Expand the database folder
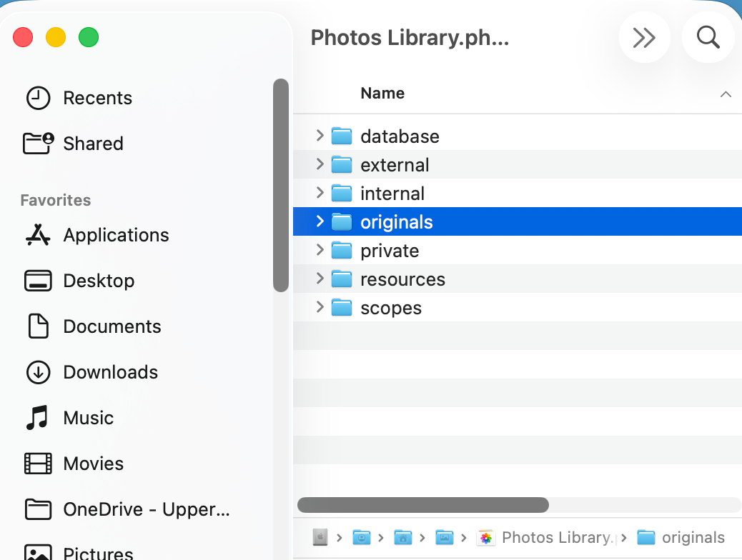This screenshot has height=560, width=742. pyautogui.click(x=320, y=136)
